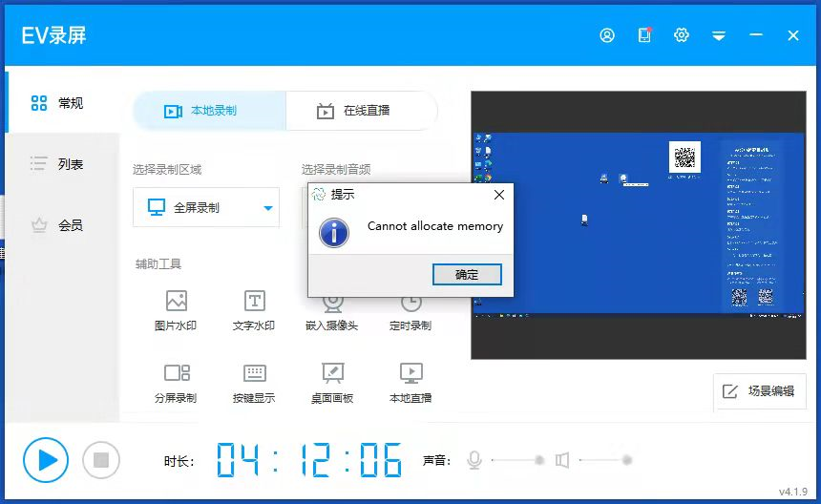The image size is (821, 504).
Task: Expand the 全屏录制 recording area dropdown
Action: click(x=268, y=208)
